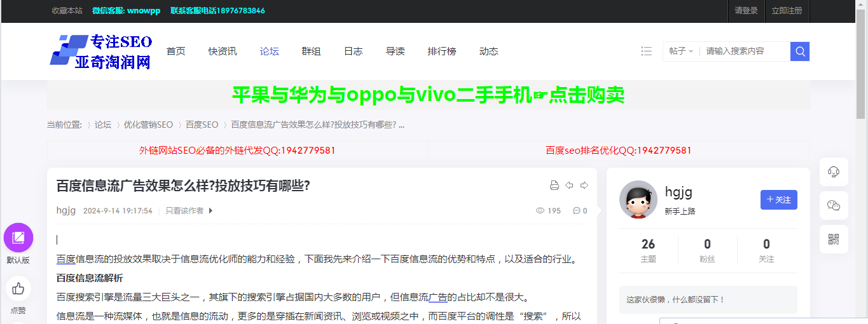Open the 首页 nav item
Viewport: 868px width, 324px height.
click(x=176, y=51)
